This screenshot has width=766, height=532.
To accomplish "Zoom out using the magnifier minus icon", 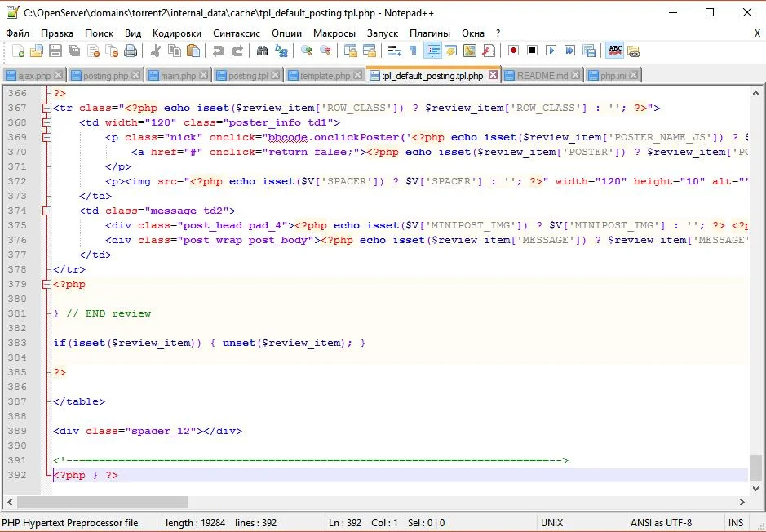I will (325, 51).
